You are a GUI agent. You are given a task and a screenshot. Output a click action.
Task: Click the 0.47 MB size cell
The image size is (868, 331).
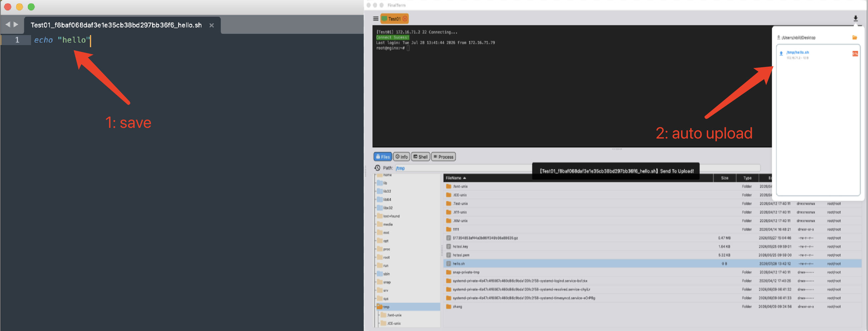point(724,238)
